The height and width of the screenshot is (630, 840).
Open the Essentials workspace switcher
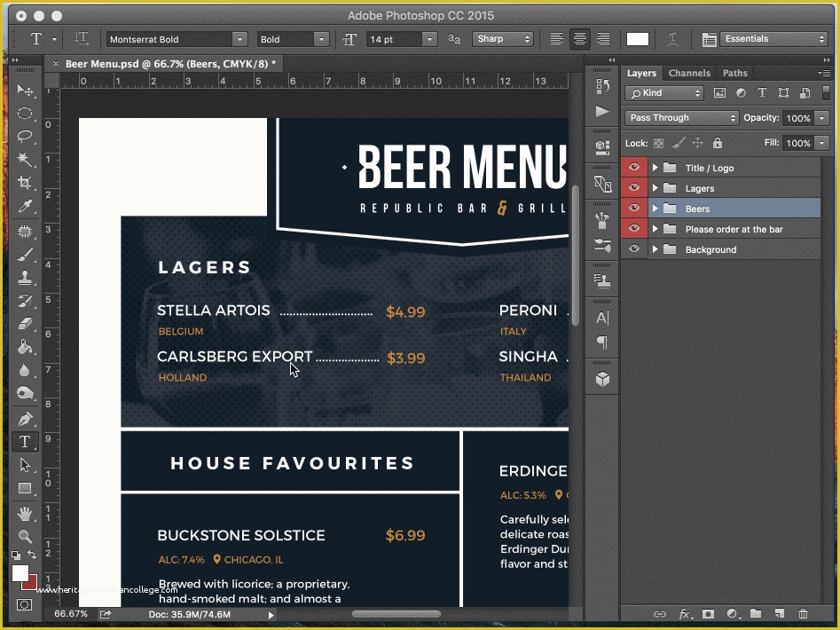pyautogui.click(x=773, y=39)
